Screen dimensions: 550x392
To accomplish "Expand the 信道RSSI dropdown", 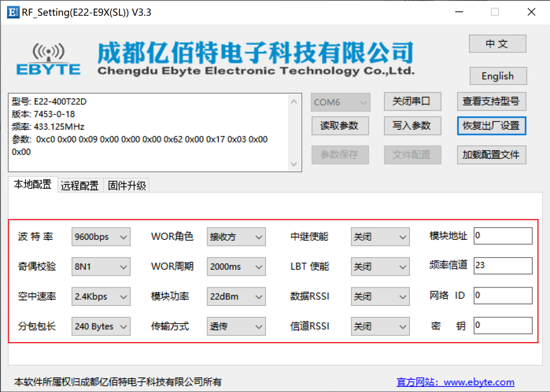I will [380, 326].
